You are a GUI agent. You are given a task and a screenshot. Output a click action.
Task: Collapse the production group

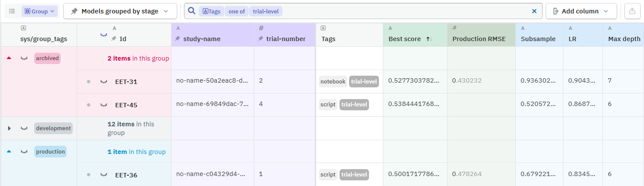pyautogui.click(x=9, y=151)
